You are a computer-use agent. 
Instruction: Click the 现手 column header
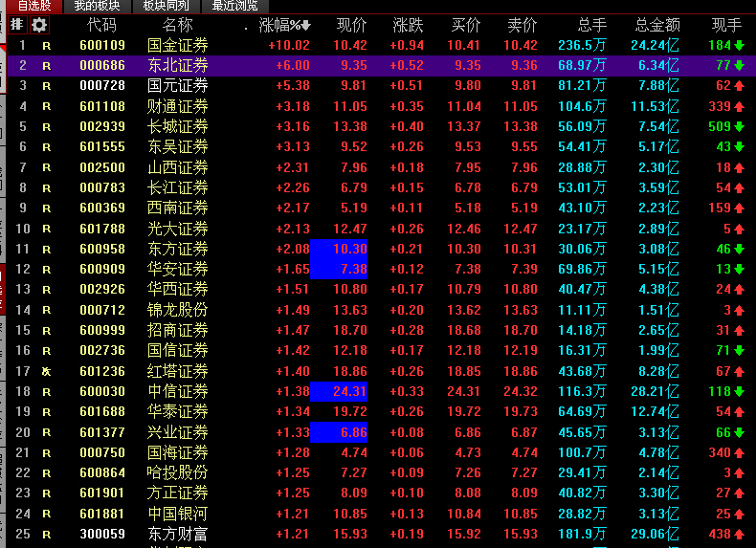coord(726,25)
